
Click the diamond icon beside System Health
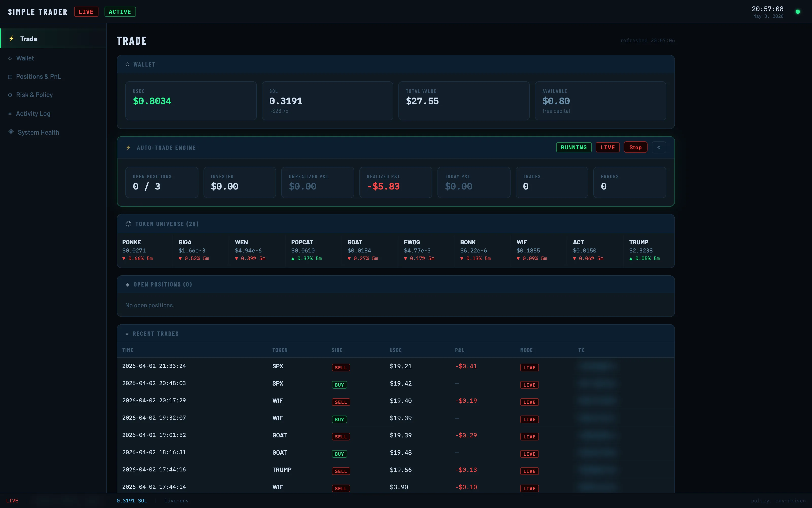(11, 132)
